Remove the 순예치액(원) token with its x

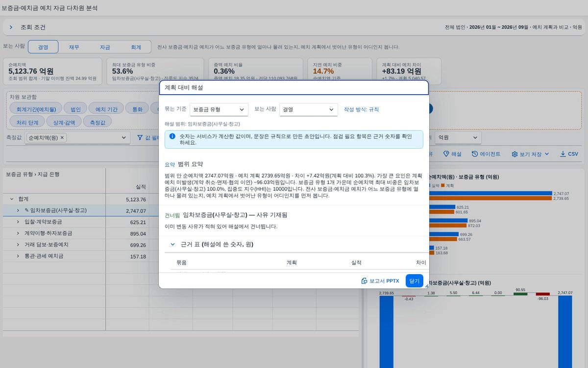click(x=63, y=138)
